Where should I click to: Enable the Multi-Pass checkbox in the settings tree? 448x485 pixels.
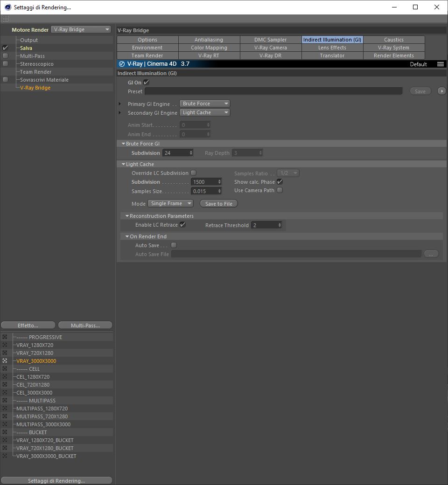(x=5, y=56)
